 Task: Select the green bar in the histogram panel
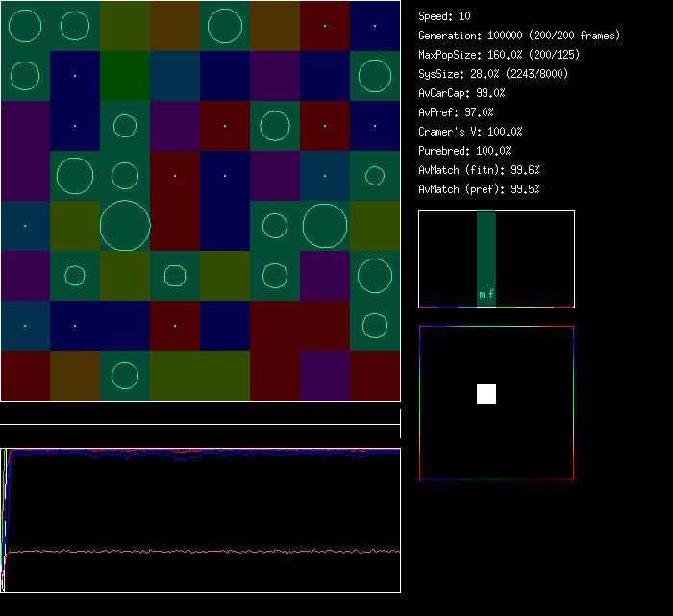point(486,250)
